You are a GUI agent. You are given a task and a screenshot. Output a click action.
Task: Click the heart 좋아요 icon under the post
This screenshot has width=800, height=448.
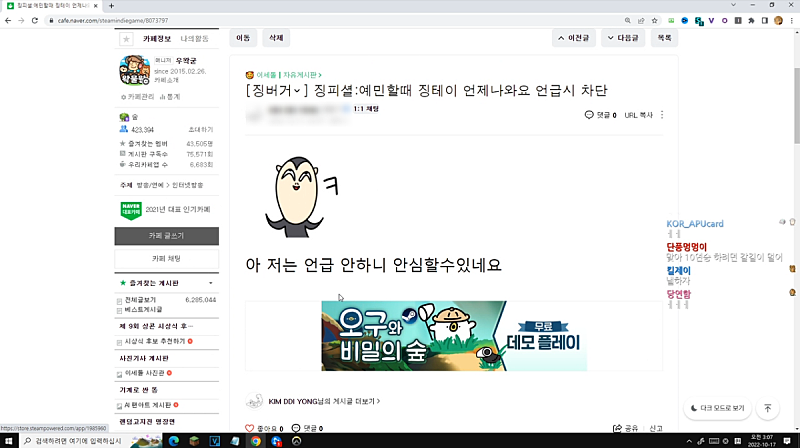tap(250, 428)
